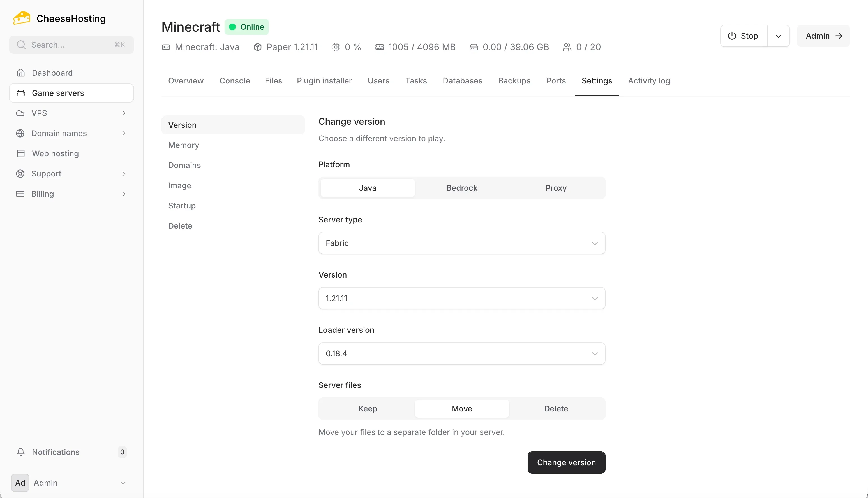868x498 pixels.
Task: Open the Server type dropdown showing Fabric
Action: tap(461, 243)
